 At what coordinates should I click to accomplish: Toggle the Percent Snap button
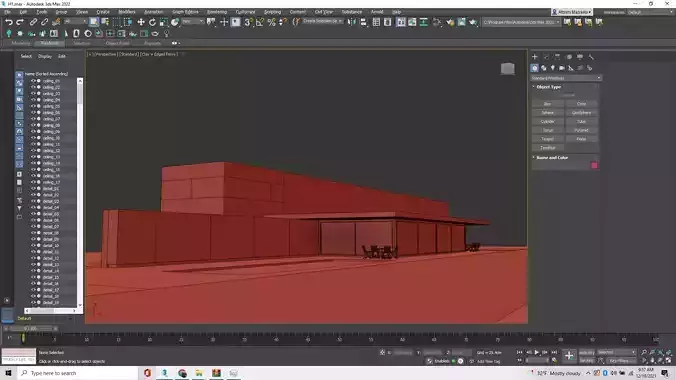tap(271, 22)
